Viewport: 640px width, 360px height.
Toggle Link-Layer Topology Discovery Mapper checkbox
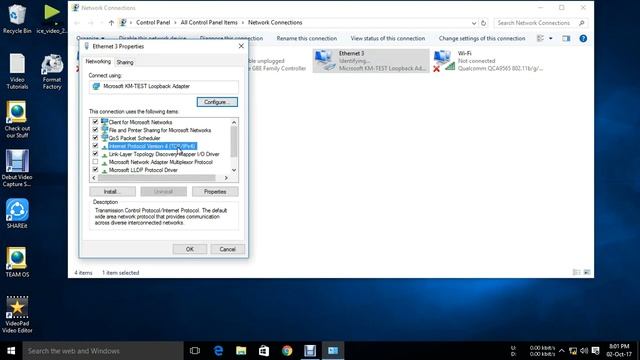[95, 153]
